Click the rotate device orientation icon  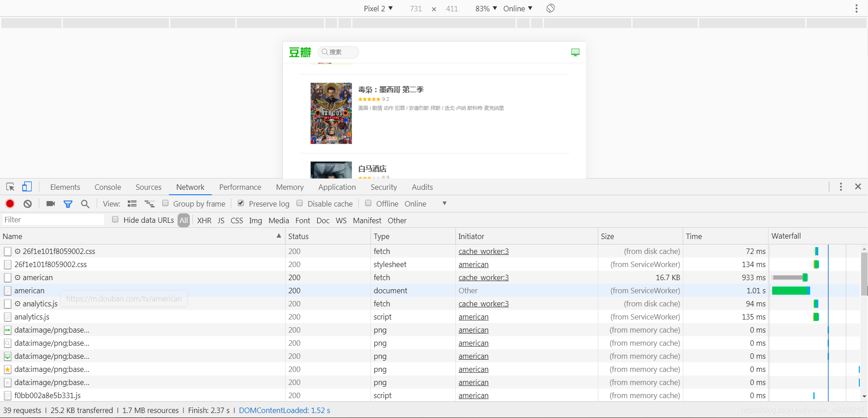550,8
